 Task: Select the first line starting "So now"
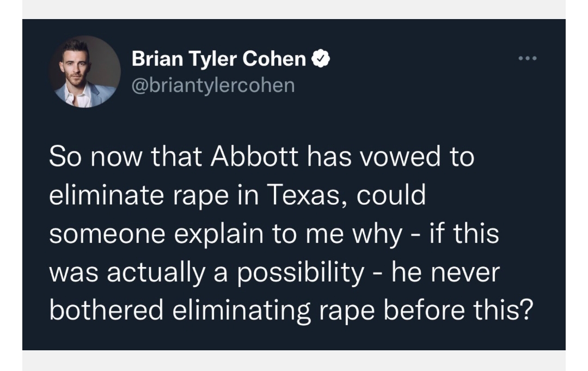[x=261, y=157]
